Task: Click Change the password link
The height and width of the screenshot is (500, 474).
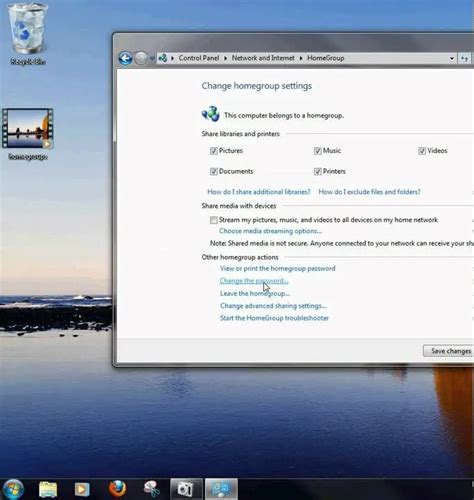Action: point(254,281)
